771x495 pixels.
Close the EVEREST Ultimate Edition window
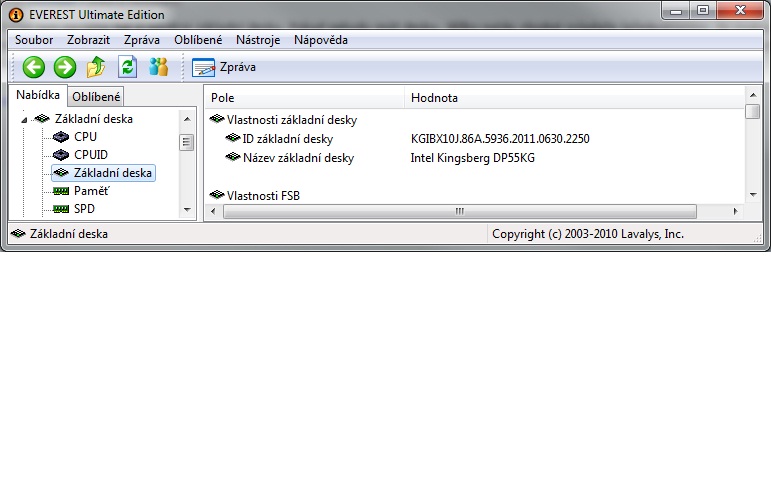(x=740, y=10)
